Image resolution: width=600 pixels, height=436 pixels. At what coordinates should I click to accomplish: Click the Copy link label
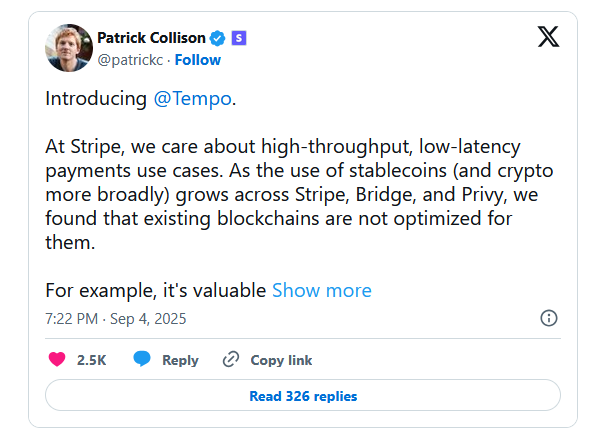(281, 360)
